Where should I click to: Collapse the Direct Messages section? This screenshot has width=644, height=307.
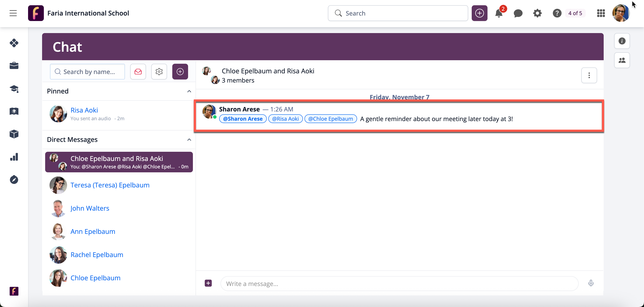189,140
